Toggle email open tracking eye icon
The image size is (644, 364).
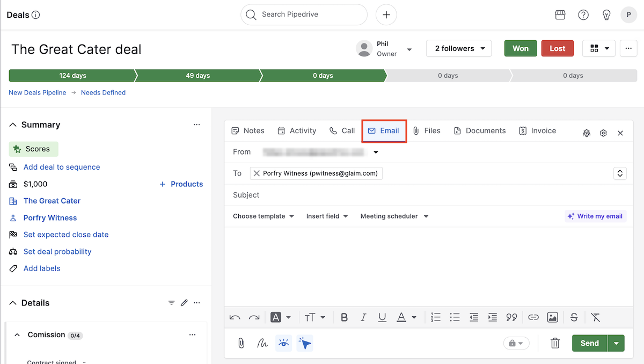click(x=284, y=343)
